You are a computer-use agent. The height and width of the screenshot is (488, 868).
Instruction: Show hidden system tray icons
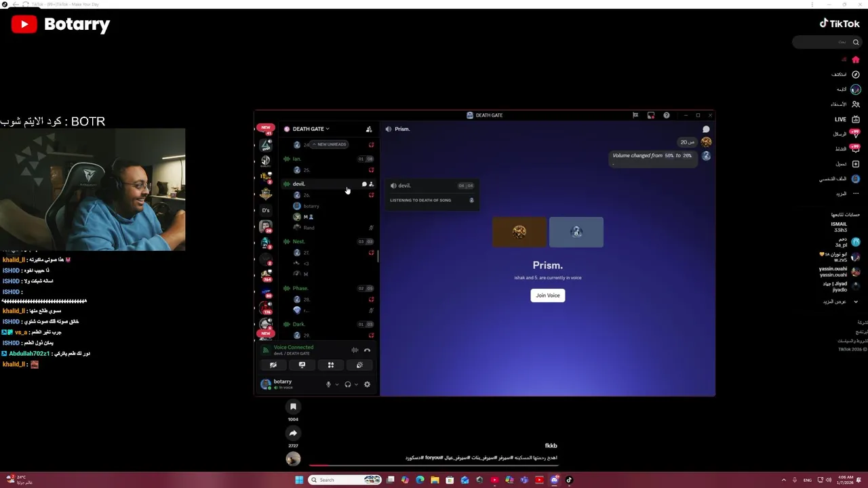[x=784, y=480]
